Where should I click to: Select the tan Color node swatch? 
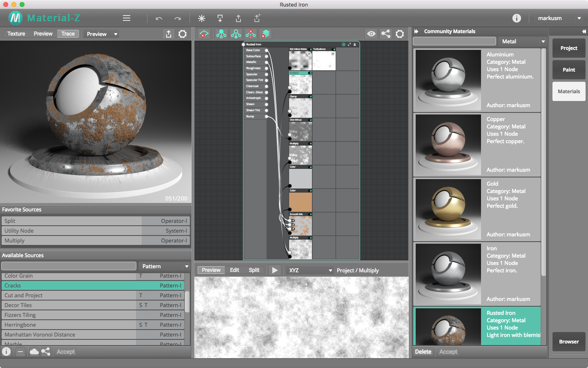pos(300,202)
